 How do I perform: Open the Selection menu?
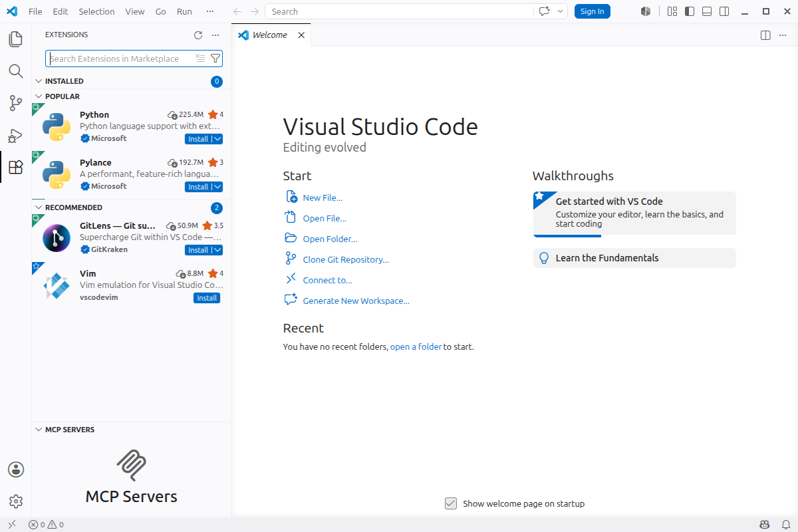pos(96,11)
